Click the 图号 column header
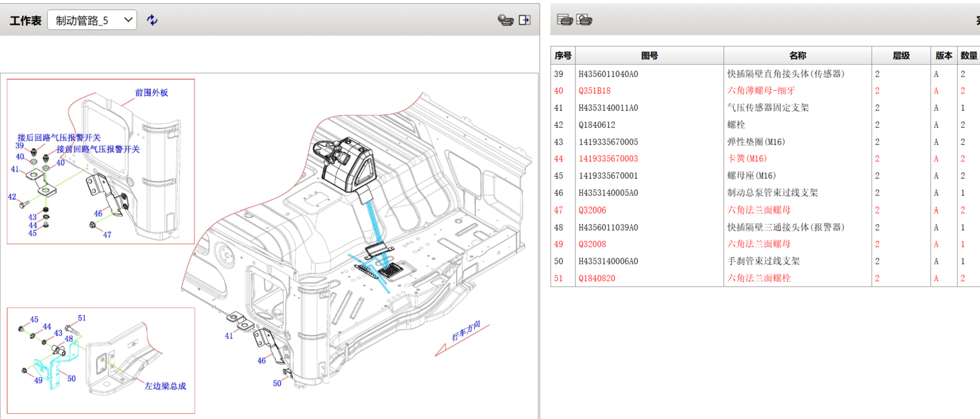The image size is (980, 419). click(x=649, y=56)
